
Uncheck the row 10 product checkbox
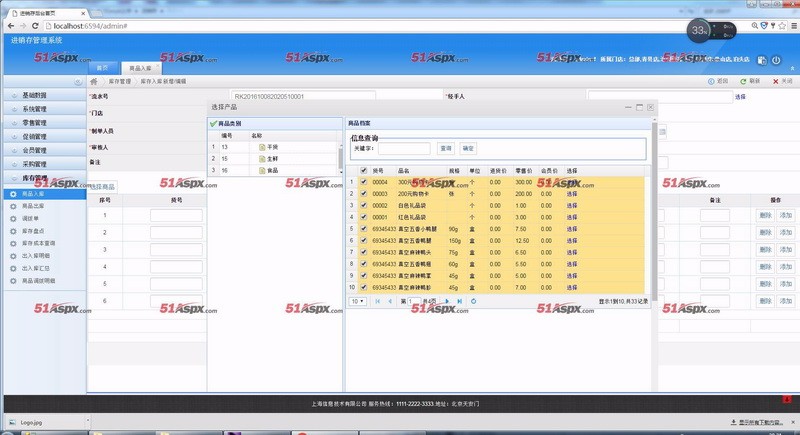[x=363, y=287]
